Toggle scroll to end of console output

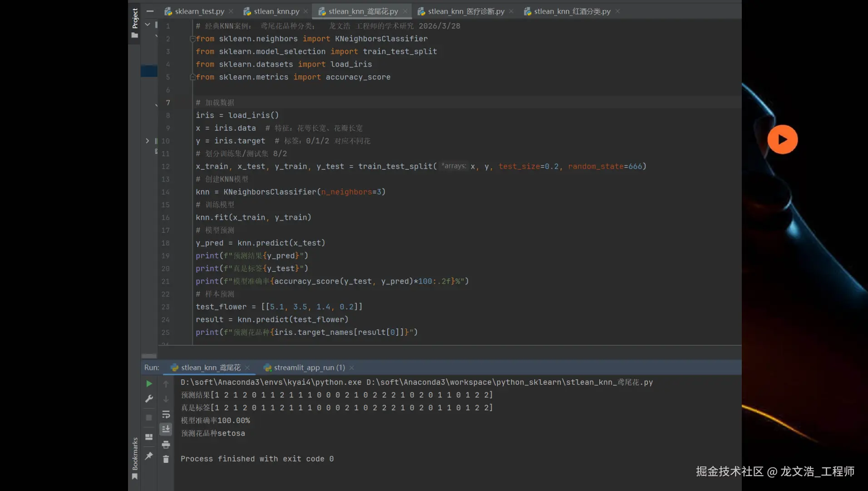[166, 429]
